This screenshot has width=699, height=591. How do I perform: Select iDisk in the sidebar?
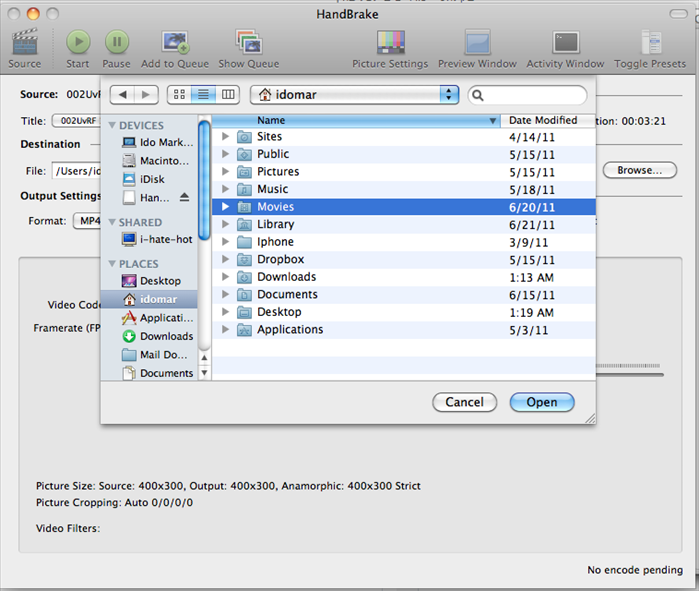150,179
